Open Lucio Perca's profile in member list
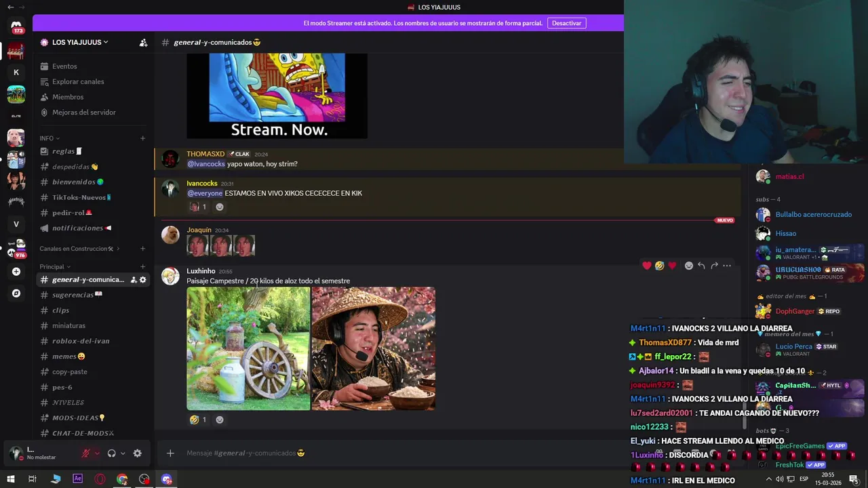 point(794,350)
